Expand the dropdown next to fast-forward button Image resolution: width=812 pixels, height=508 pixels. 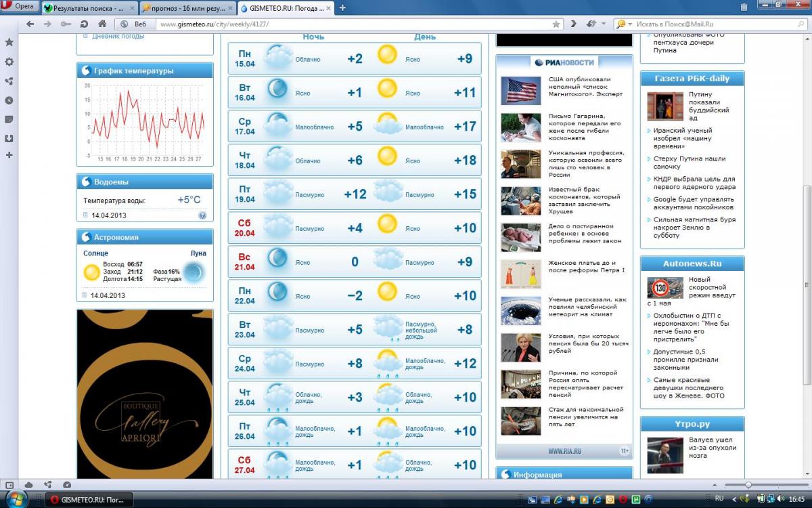[603, 24]
